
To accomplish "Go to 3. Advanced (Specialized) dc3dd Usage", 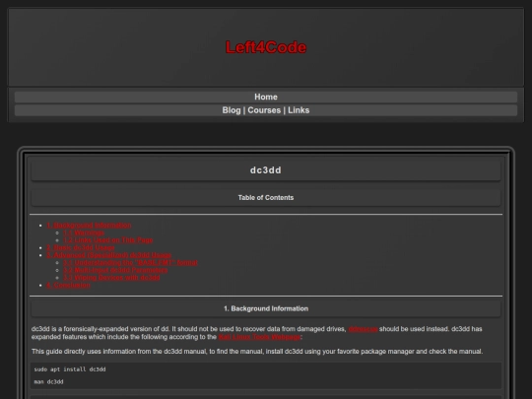I will pyautogui.click(x=109, y=255).
